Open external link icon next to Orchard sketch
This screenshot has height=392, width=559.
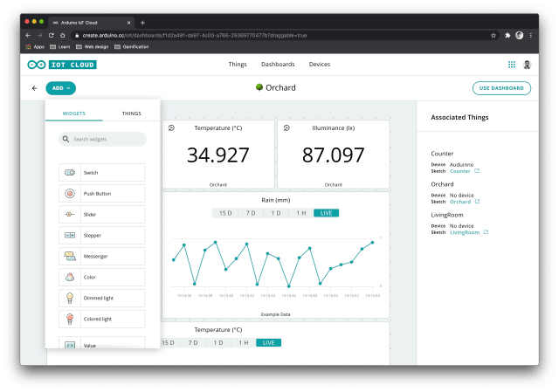point(478,202)
